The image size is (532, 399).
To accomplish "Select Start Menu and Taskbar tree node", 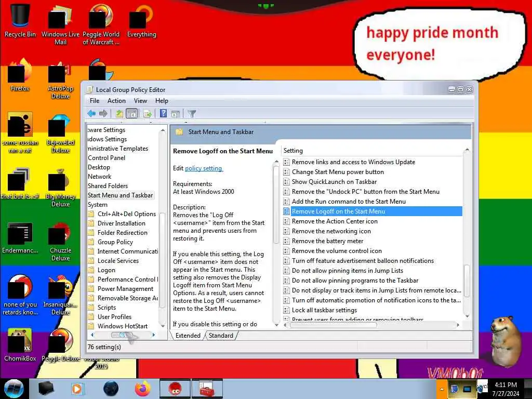I will (121, 195).
